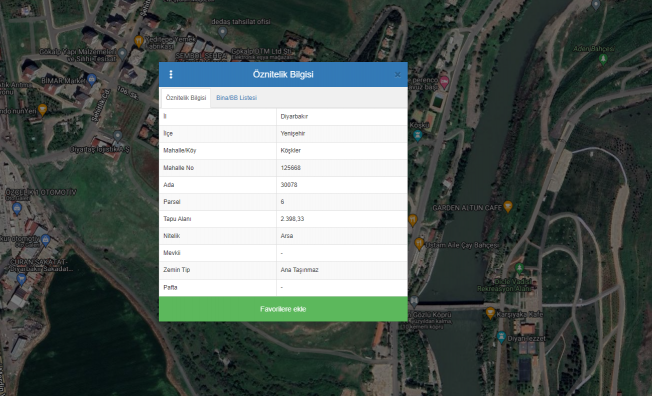Click the Diyan İzzet map pin

(501, 337)
